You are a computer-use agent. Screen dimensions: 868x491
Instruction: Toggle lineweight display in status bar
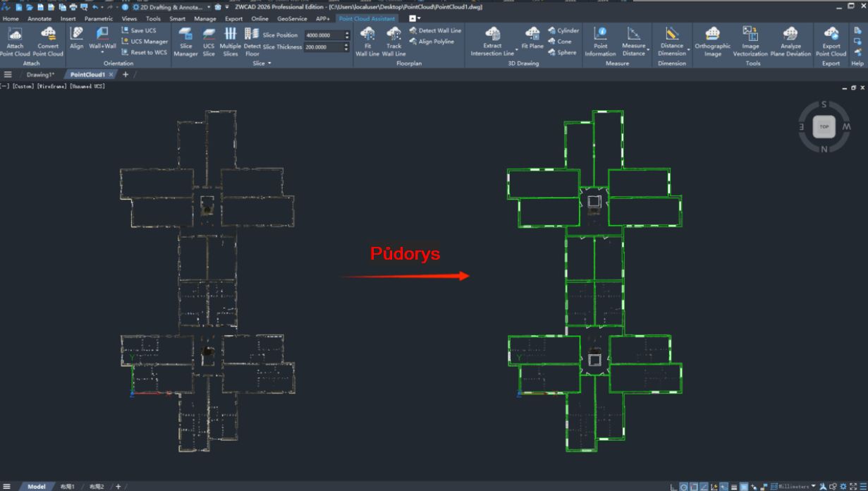click(x=734, y=487)
